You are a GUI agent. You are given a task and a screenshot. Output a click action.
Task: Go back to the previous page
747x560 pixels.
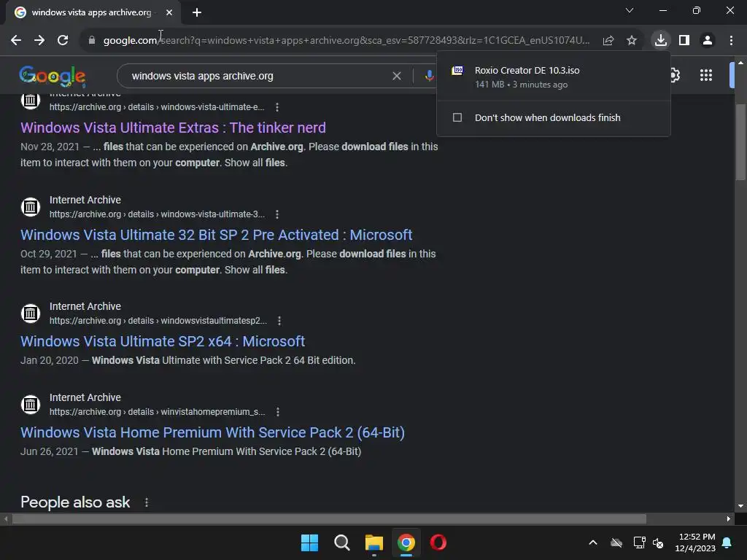coord(16,40)
